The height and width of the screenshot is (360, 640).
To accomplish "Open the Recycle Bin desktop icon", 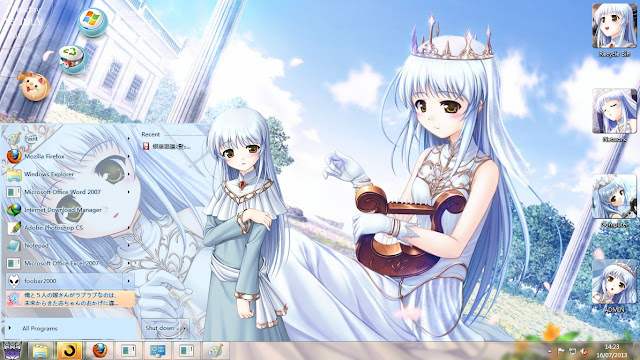I will [614, 31].
